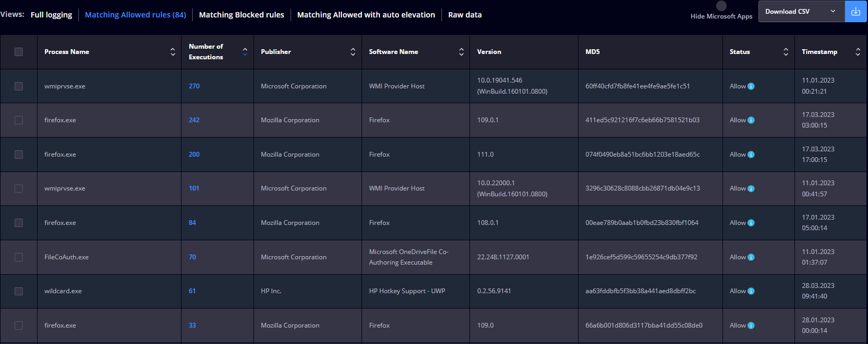Screen dimensions: 868x344
Task: Toggle the Hide Microsoft Apps switch
Action: [721, 6]
